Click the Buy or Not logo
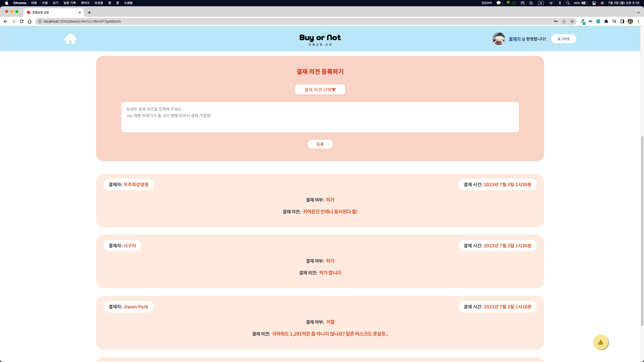Screen dimensions: 644x362 point(320,38)
